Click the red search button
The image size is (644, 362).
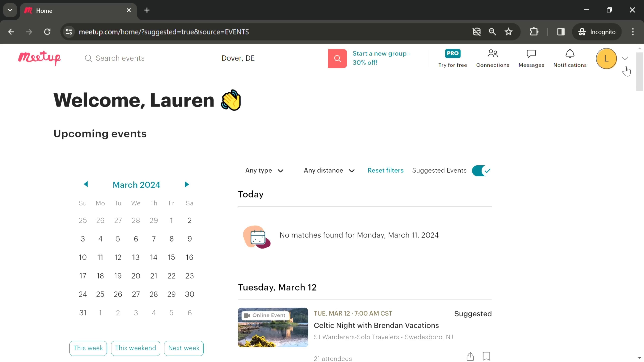pyautogui.click(x=337, y=58)
